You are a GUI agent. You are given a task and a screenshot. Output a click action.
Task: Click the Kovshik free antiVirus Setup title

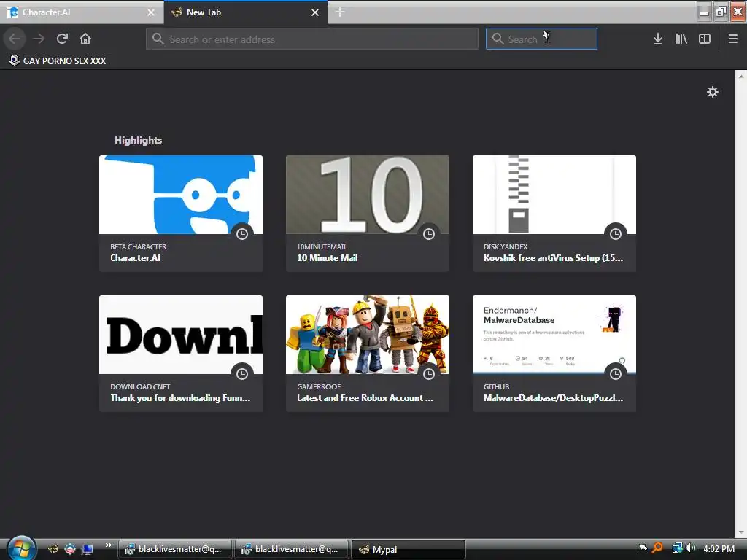click(553, 258)
